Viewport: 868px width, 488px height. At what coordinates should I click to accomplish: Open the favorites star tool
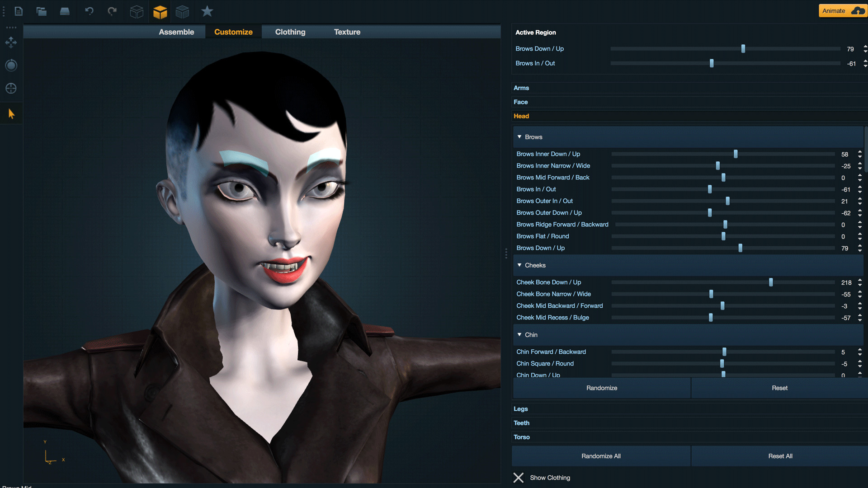[207, 11]
